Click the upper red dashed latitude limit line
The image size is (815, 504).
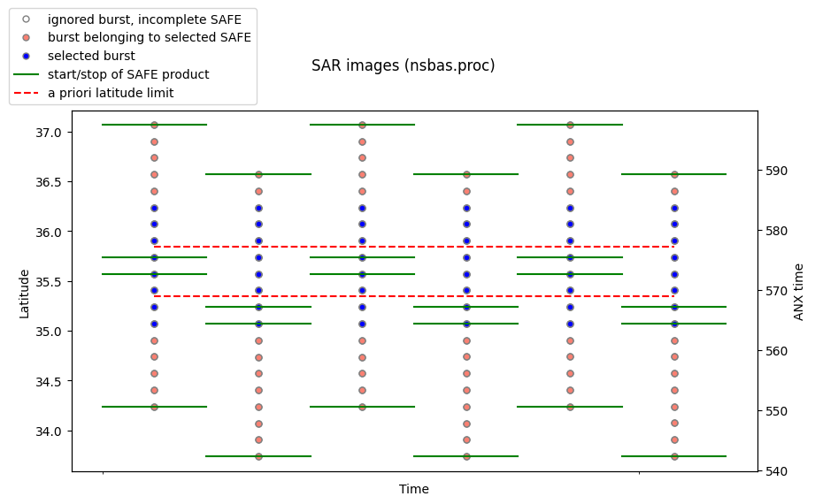click(x=414, y=247)
